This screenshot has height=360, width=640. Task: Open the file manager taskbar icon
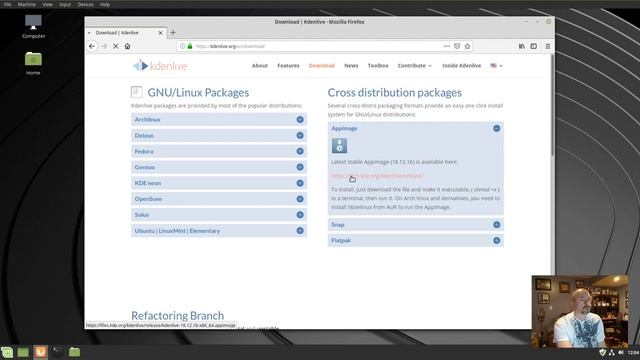(74, 352)
